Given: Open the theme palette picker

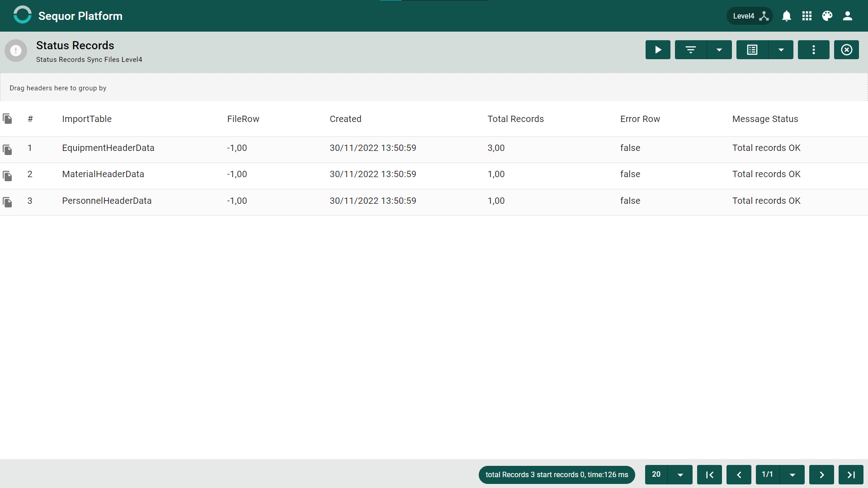Looking at the screenshot, I should 827,16.
